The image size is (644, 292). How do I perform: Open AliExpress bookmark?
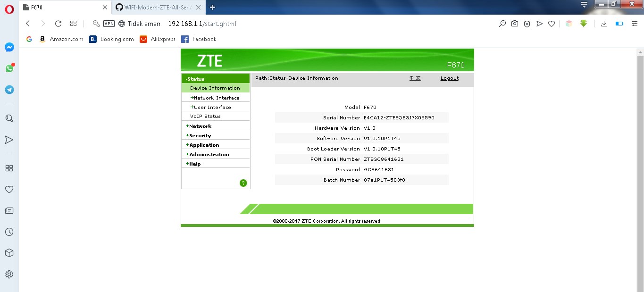[158, 39]
